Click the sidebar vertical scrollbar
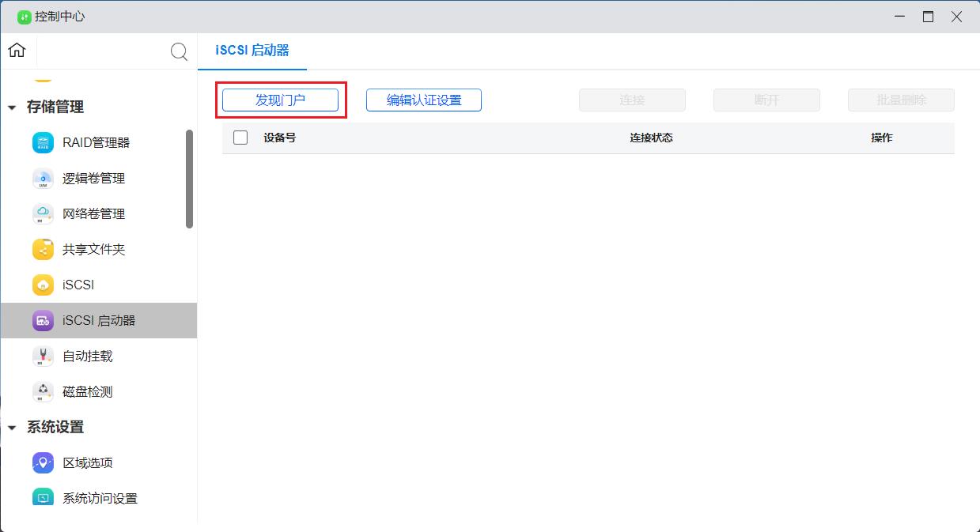The image size is (980, 532). pos(189,179)
